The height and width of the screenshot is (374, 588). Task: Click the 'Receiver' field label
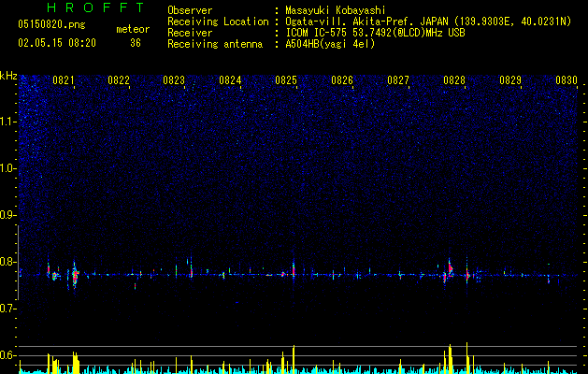190,33
